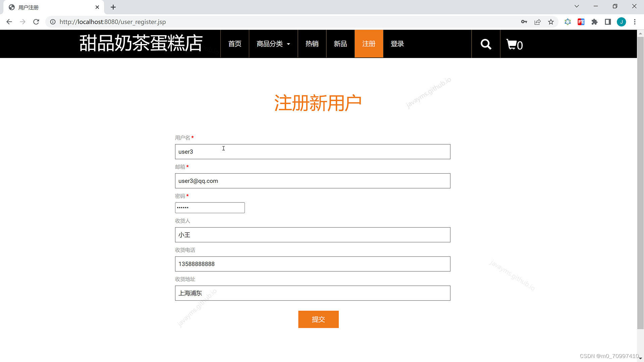Click the page vertical scrollbar
Image resolution: width=644 pixels, height=362 pixels.
[640, 181]
